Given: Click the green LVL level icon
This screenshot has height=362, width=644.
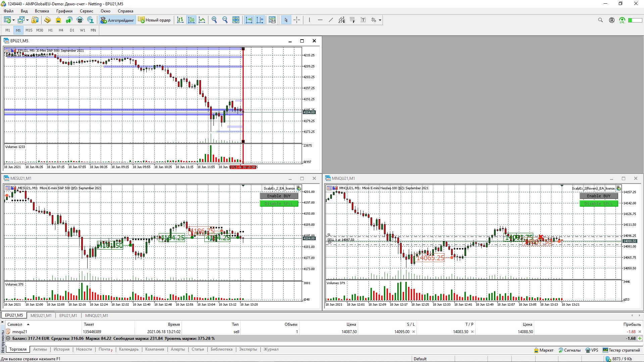Looking at the screenshot, I should pyautogui.click(x=622, y=20).
